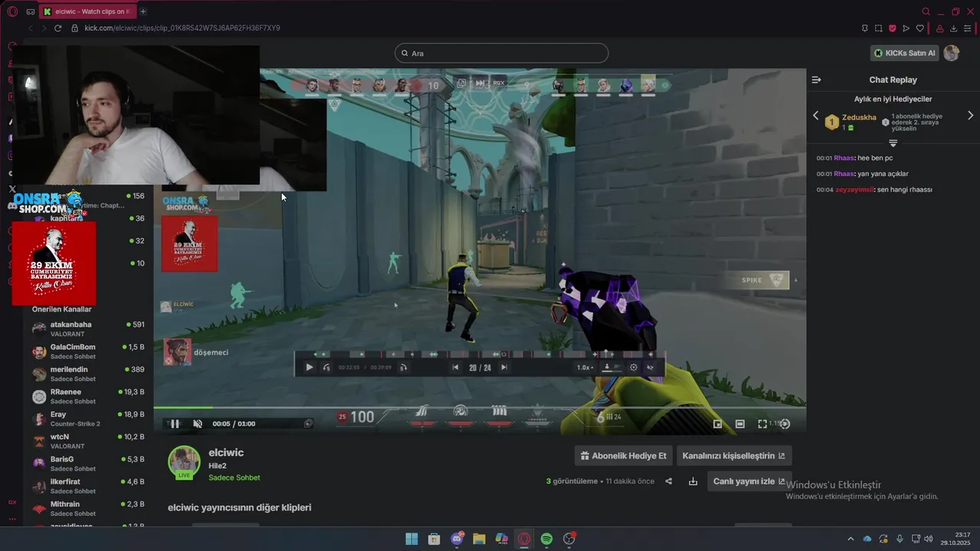Open the Opera flow send icon
This screenshot has height=551, width=980.
click(x=906, y=28)
